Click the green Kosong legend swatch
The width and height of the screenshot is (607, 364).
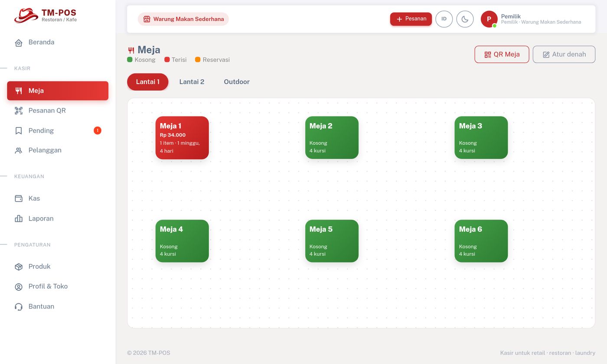coord(130,60)
